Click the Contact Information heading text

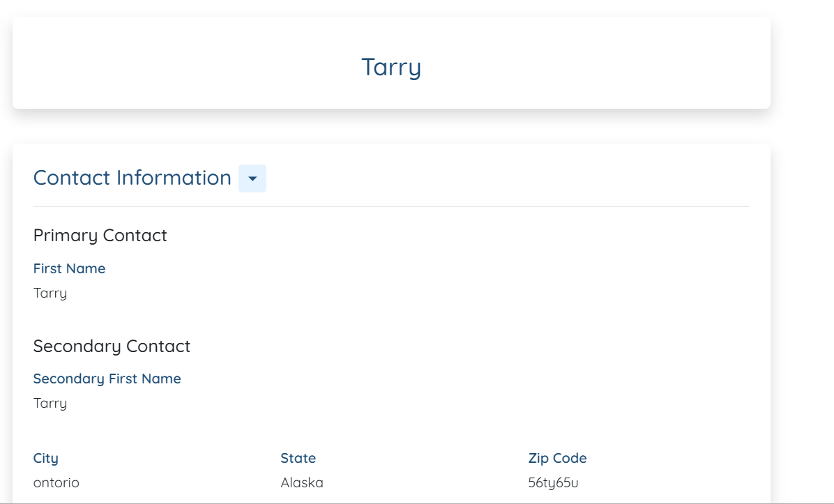coord(132,178)
